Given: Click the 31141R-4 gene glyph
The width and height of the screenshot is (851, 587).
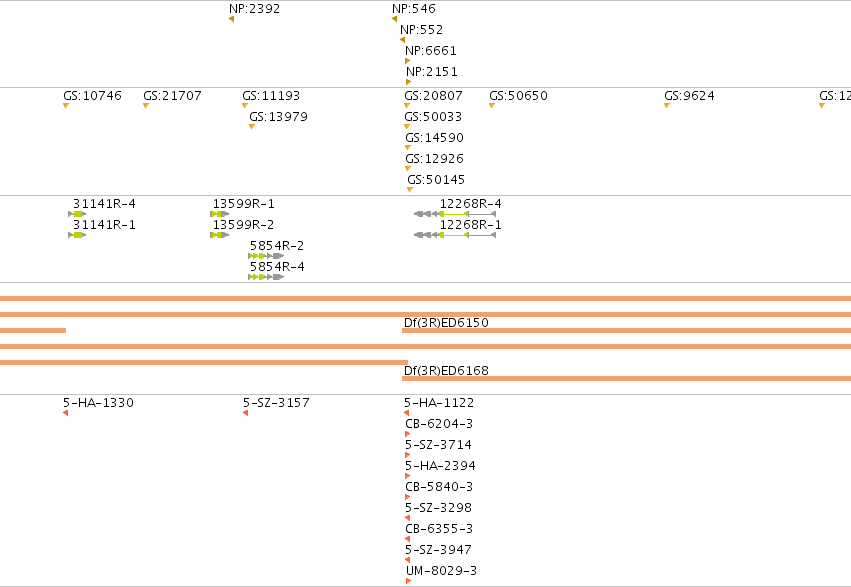Looking at the screenshot, I should click(x=77, y=214).
